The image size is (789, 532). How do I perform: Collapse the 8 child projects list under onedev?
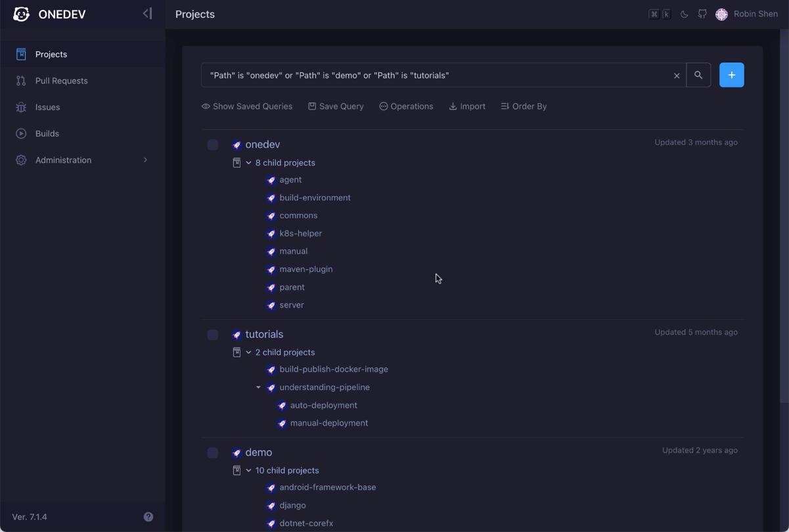tap(248, 163)
